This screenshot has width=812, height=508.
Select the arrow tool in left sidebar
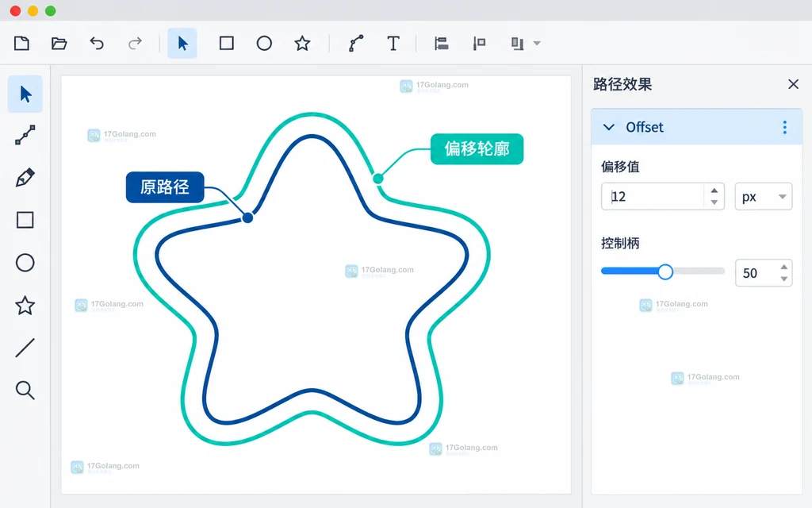tap(25, 94)
